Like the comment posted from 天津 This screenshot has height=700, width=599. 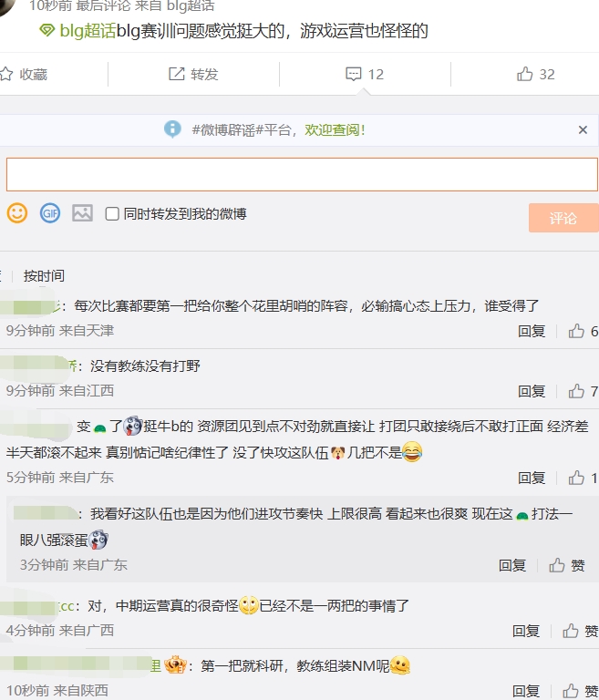576,331
